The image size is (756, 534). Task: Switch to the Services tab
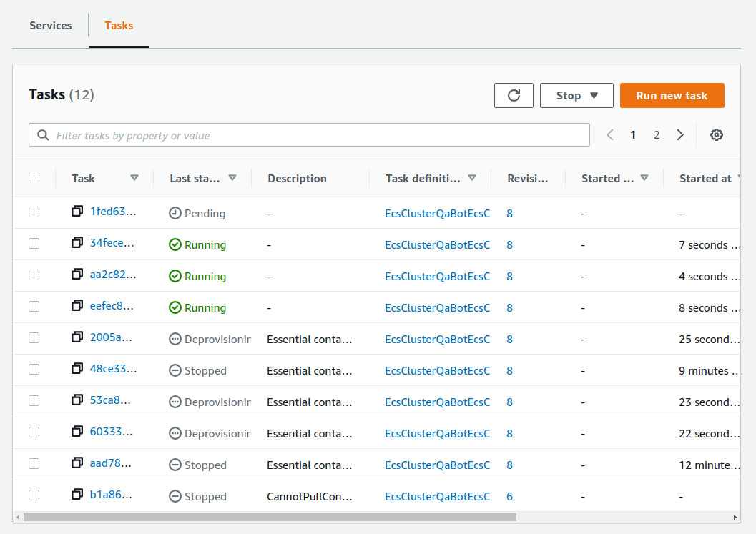(50, 26)
